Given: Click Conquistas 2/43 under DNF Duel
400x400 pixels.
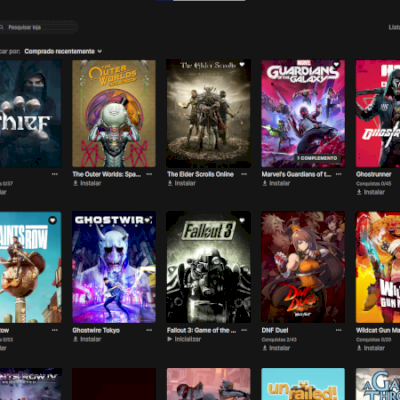Looking at the screenshot, I should coord(279,339).
